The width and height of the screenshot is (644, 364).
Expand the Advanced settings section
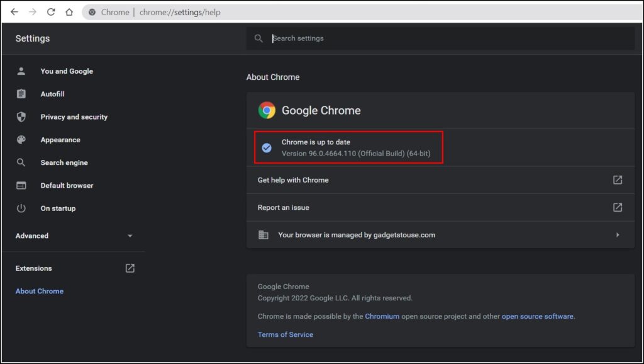click(74, 236)
